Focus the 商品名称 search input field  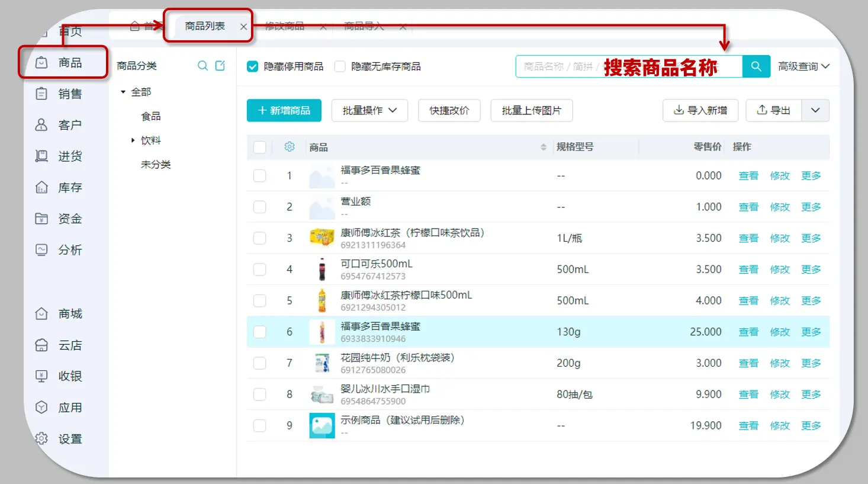coord(629,66)
